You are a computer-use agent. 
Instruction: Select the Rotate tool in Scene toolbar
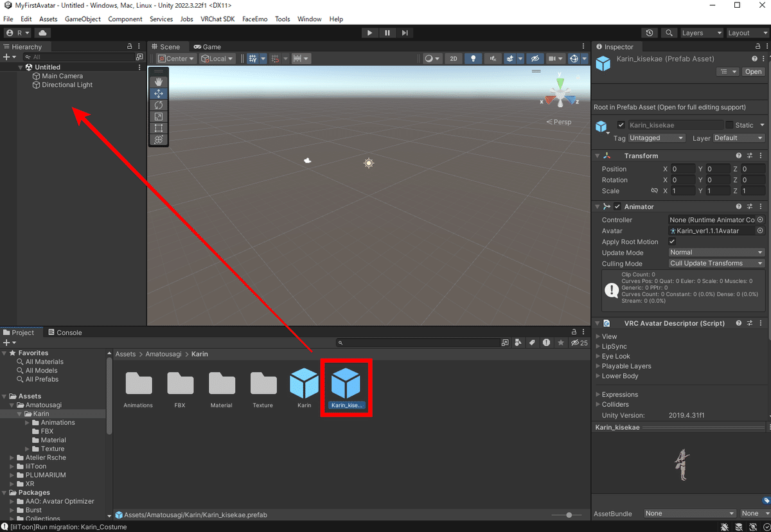click(x=159, y=105)
